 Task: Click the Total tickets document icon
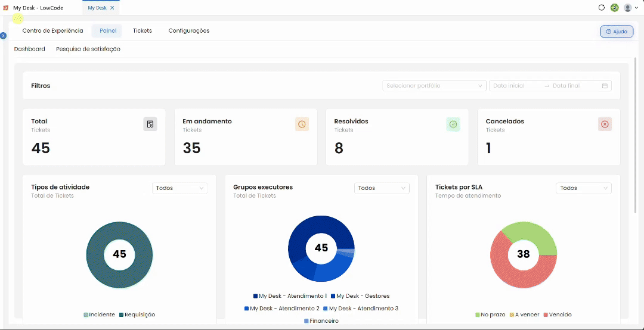point(150,124)
